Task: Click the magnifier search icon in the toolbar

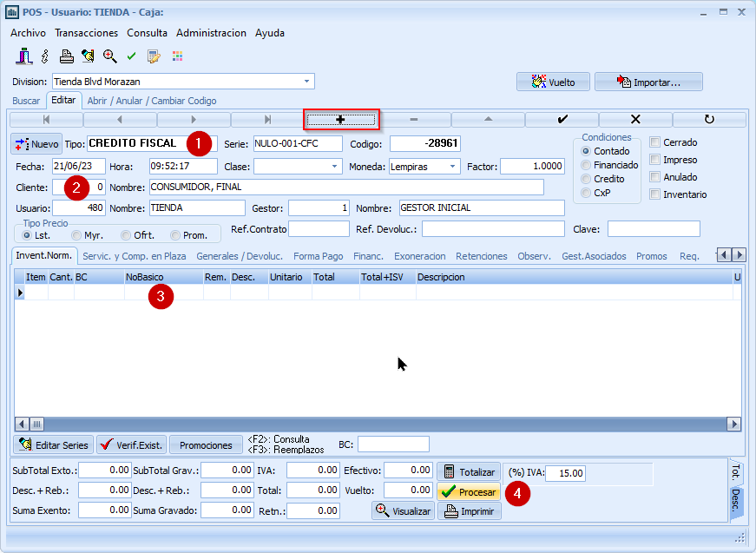Action: [x=110, y=56]
